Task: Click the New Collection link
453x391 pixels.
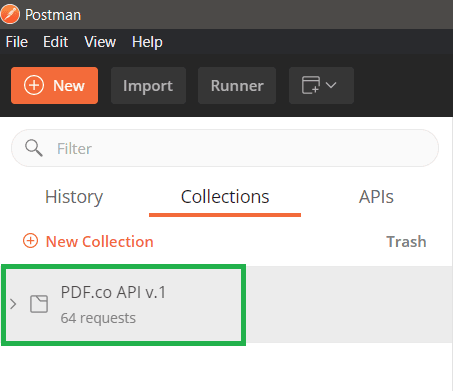Action: tap(88, 241)
